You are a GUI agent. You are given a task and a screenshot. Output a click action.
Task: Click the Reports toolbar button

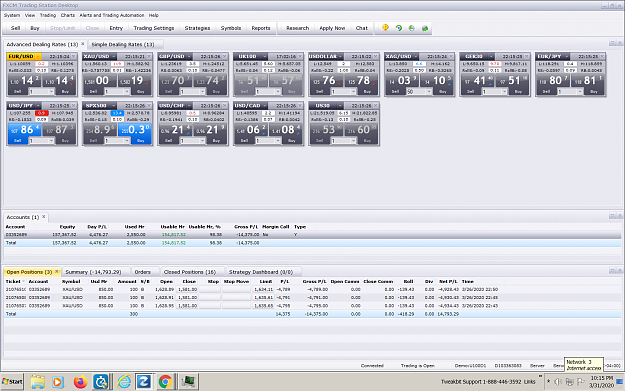(x=261, y=28)
